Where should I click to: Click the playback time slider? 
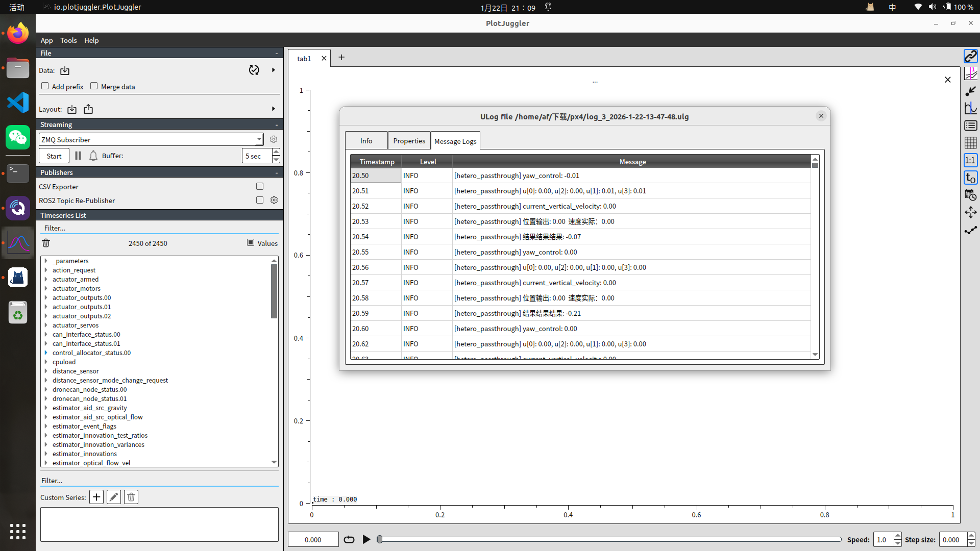pos(610,539)
